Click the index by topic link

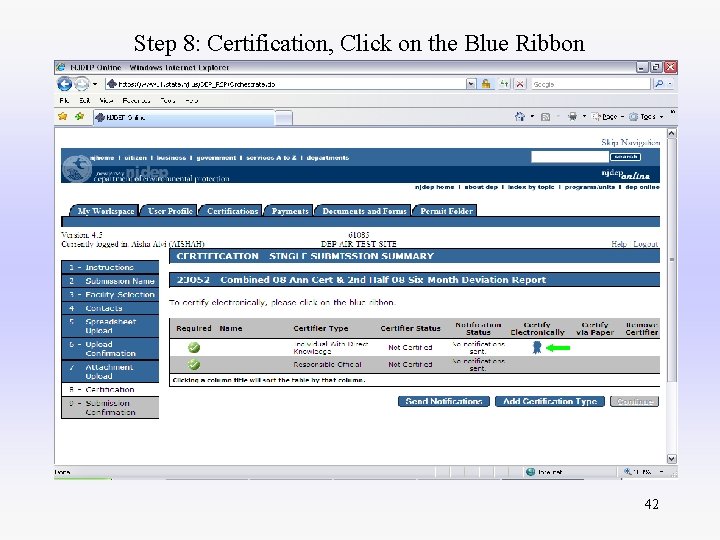(531, 187)
